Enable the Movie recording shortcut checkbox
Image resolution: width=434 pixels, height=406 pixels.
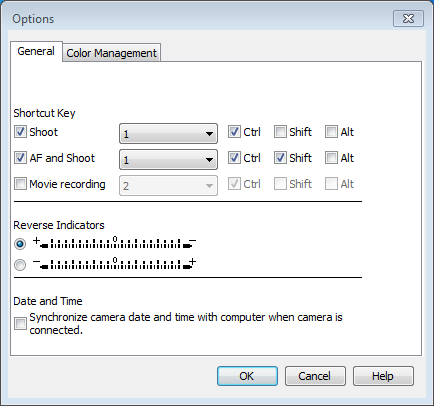tap(20, 184)
